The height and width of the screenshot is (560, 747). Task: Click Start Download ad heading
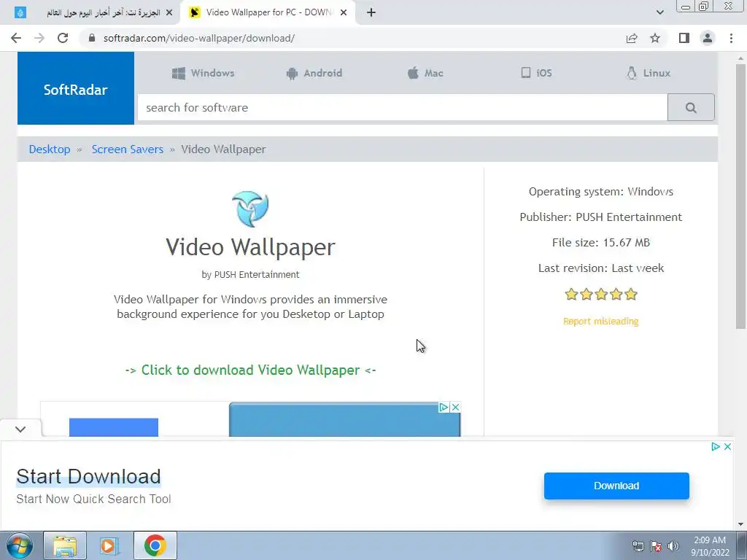(88, 477)
